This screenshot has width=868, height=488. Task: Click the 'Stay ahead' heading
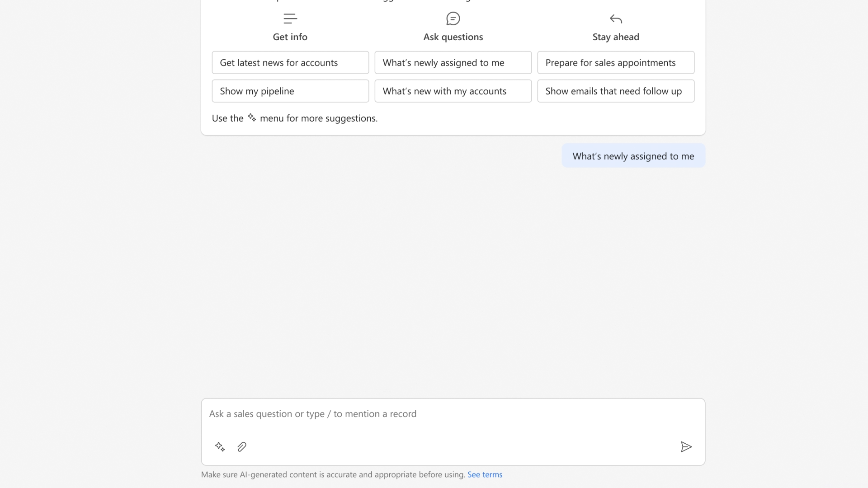click(616, 37)
